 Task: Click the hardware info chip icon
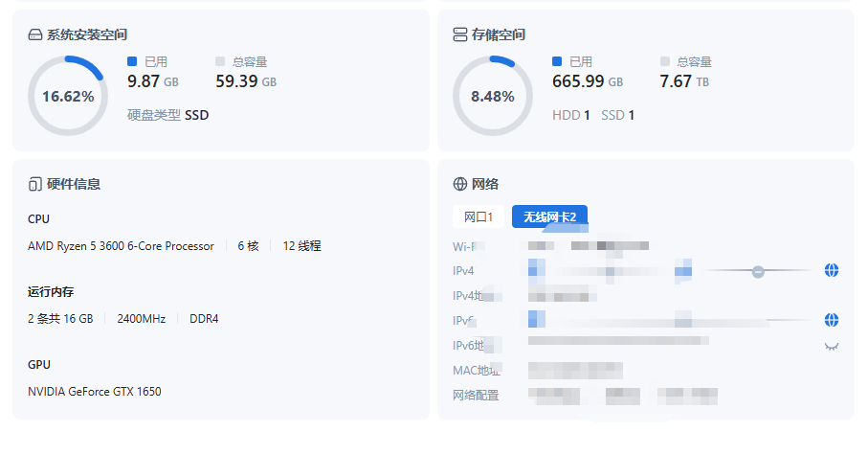(35, 184)
